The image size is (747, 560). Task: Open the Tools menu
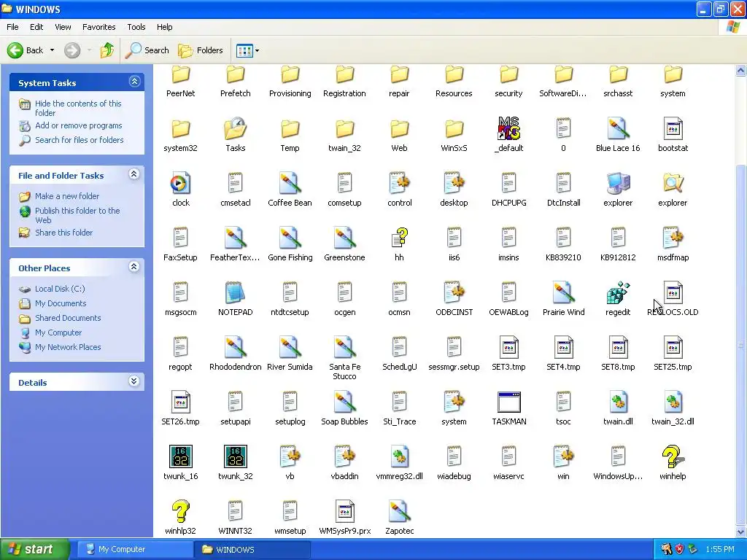(136, 27)
